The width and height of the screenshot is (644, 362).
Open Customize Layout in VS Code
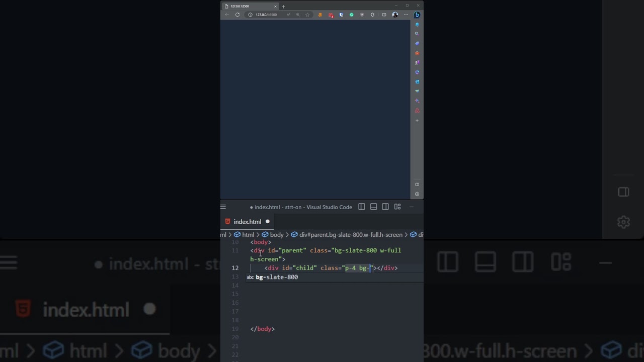397,207
